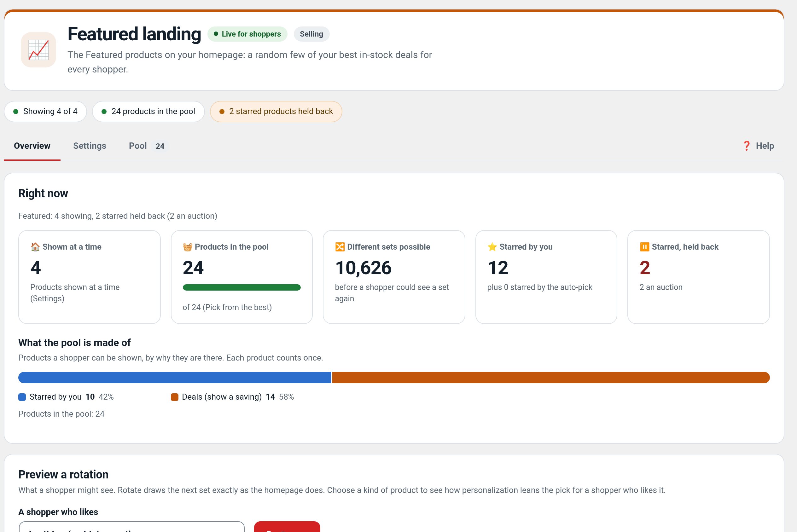Click the red Rotate button
Image resolution: width=797 pixels, height=532 pixels.
[x=287, y=527]
